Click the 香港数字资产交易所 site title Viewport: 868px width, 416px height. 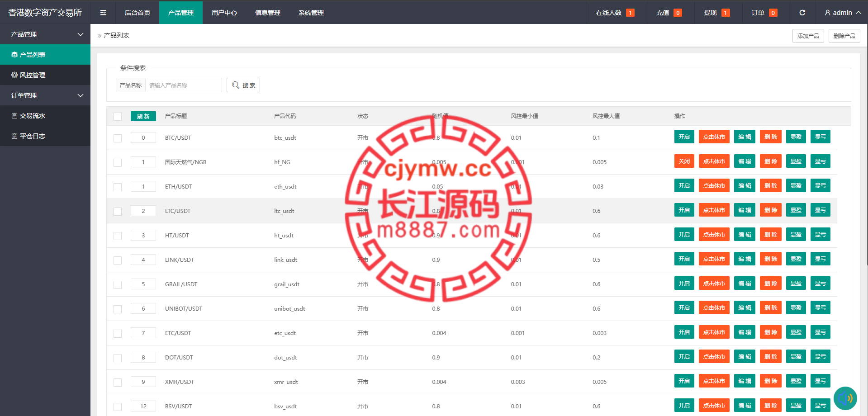pyautogui.click(x=45, y=13)
